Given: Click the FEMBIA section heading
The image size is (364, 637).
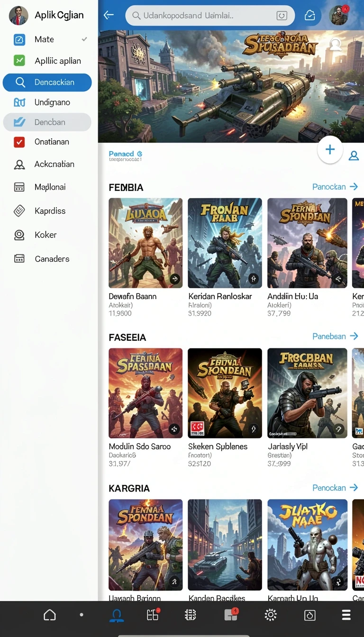Looking at the screenshot, I should tap(126, 188).
